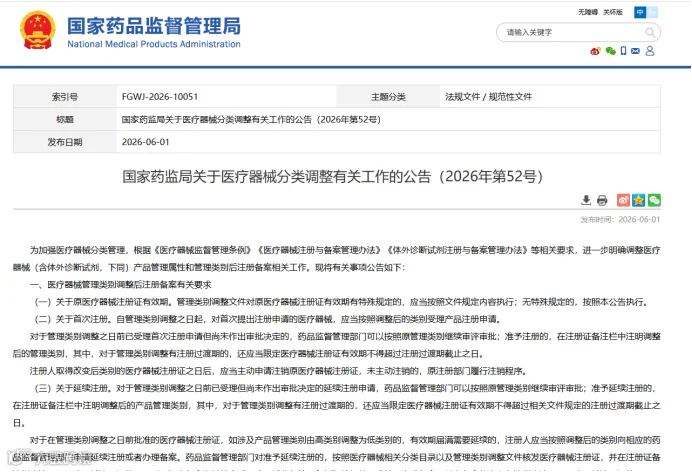The width and height of the screenshot is (692, 472).
Task: Click the 标题 label cell
Action: pos(65,120)
